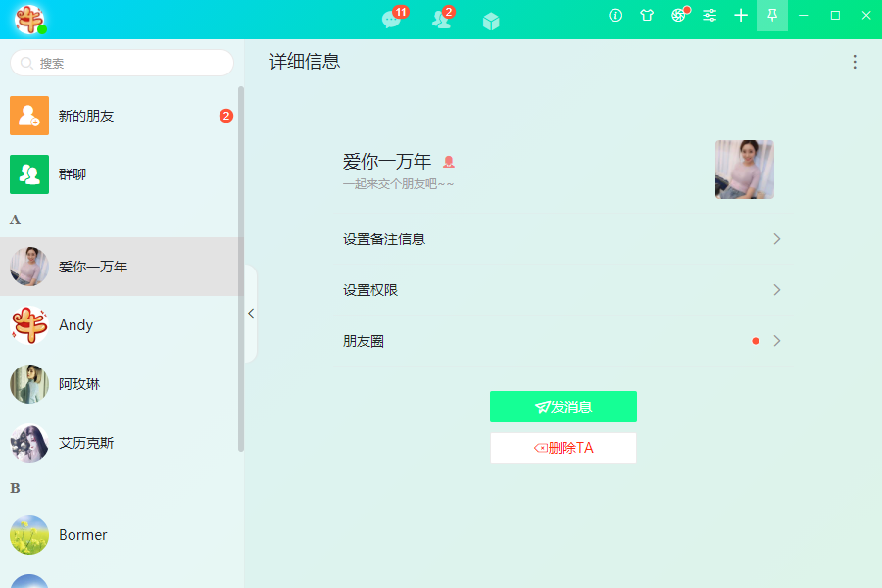882x588 pixels.
Task: Select contact Andy
Action: [122, 325]
